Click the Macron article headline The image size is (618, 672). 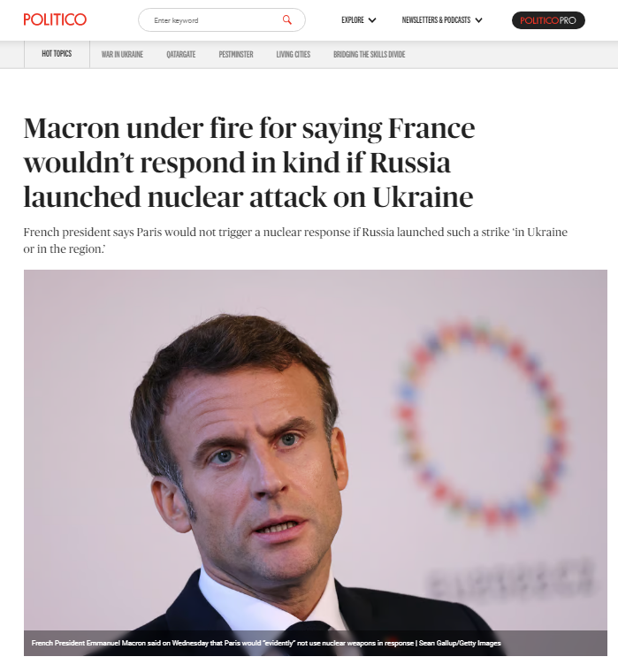pos(249,163)
